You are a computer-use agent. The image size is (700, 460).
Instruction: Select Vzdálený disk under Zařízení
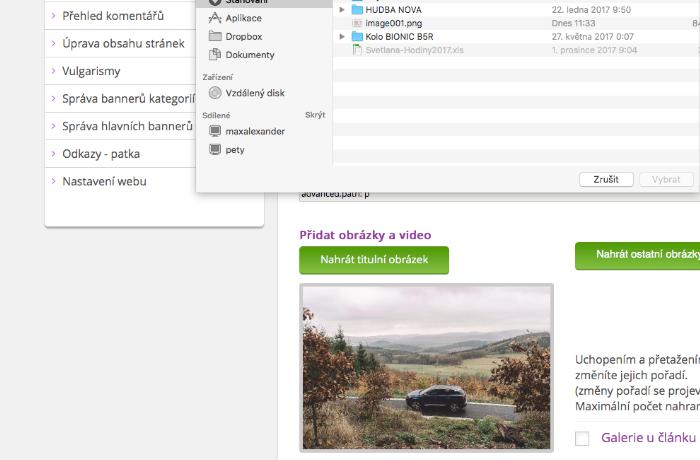pyautogui.click(x=254, y=93)
